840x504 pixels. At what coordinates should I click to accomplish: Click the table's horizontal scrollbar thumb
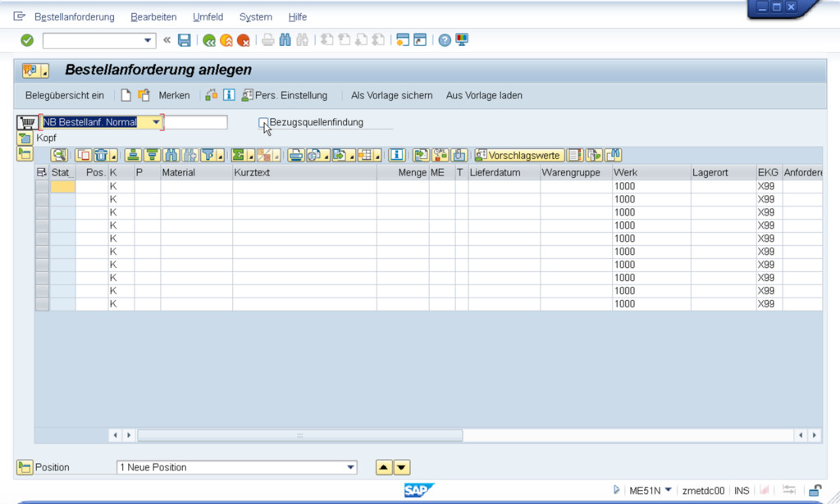pos(299,435)
